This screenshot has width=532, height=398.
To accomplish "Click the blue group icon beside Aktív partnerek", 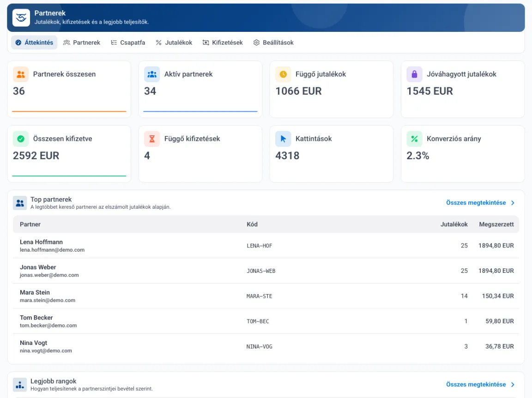I will click(152, 74).
